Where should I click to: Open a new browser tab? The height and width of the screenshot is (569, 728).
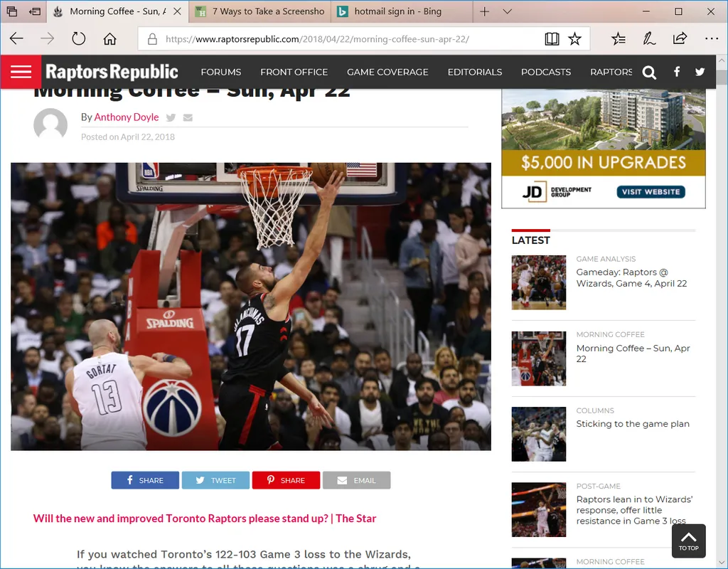(x=483, y=11)
